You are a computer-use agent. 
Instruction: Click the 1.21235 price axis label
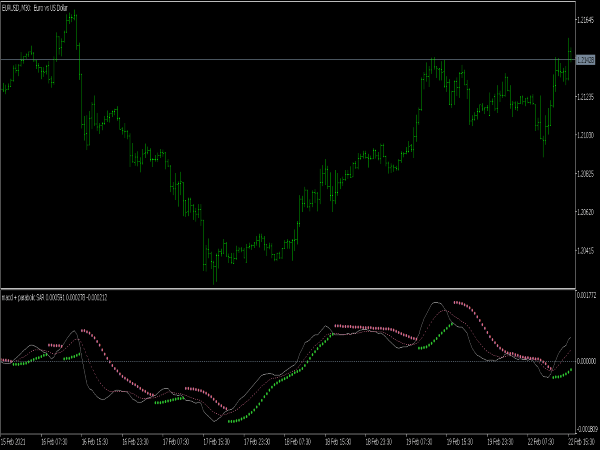586,97
